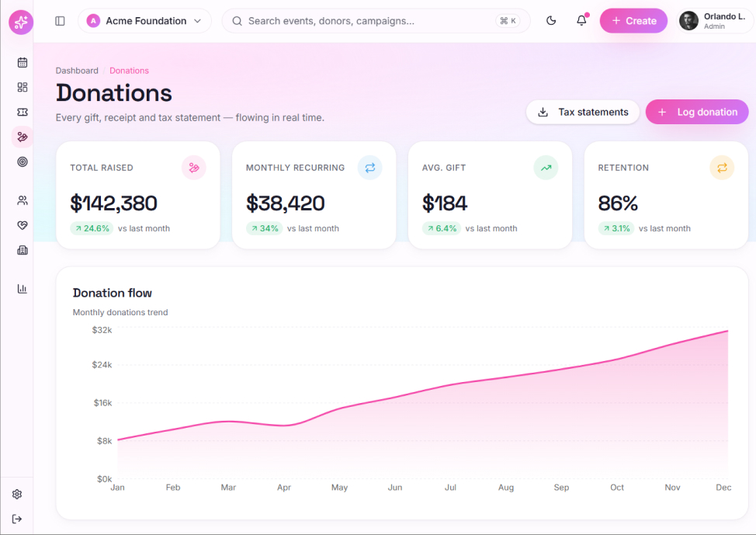Click the Acme Foundation 'A' badge
Screen dimensions: 756x535
click(93, 21)
